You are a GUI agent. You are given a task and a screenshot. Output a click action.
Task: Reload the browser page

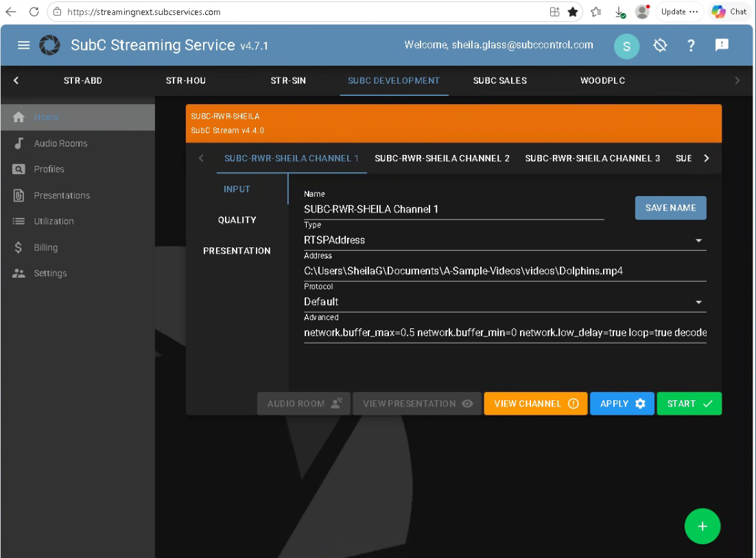coord(34,12)
